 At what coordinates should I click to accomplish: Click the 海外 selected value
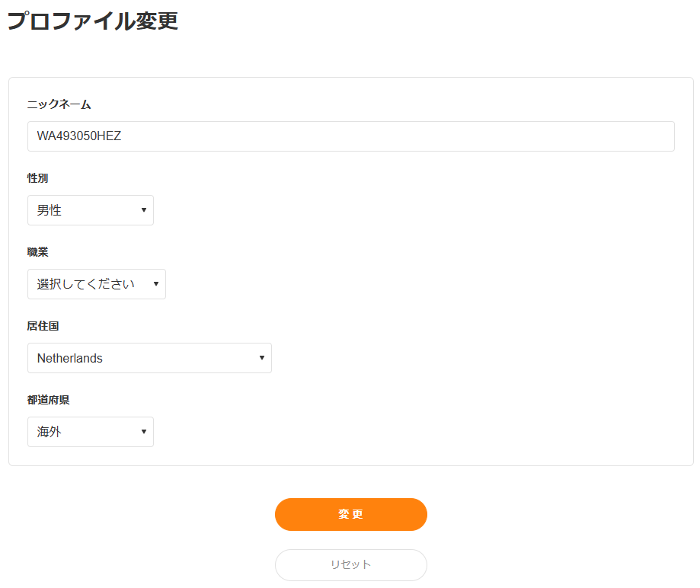(50, 432)
